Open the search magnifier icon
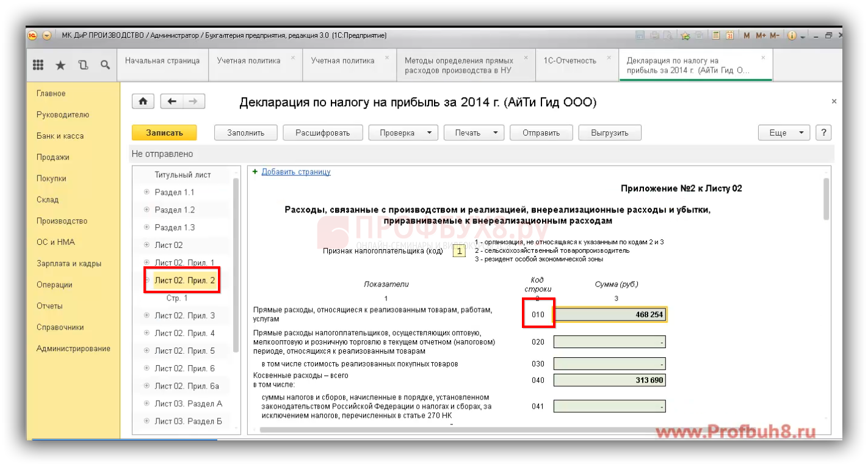This screenshot has width=868, height=466. 105,65
